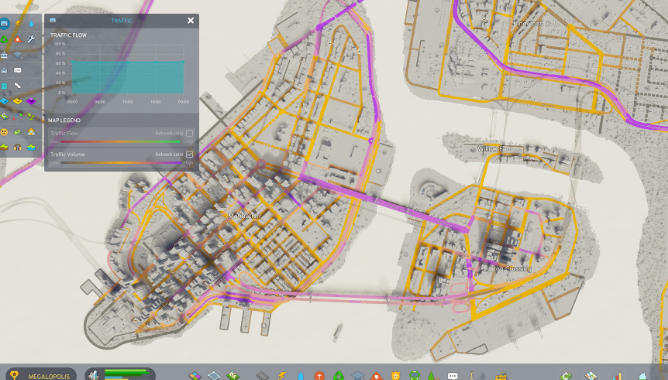Click the Traffic Volume color gradient bar
Image resolution: width=668 pixels, height=380 pixels.
[121, 163]
